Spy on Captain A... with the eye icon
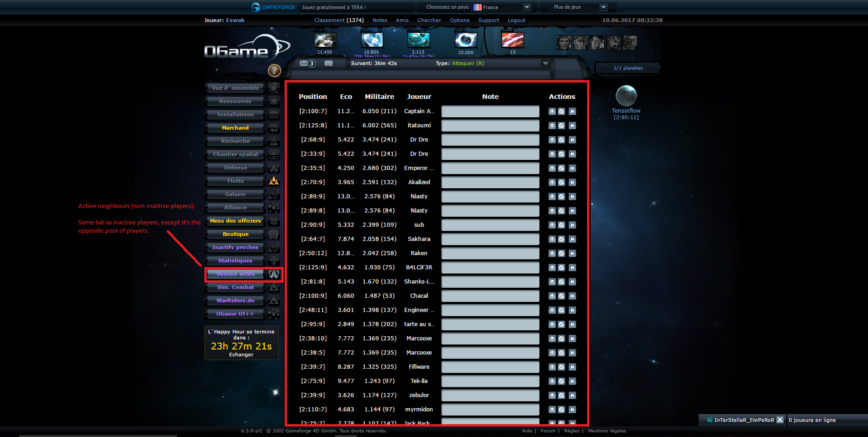This screenshot has height=437, width=868. [x=552, y=111]
